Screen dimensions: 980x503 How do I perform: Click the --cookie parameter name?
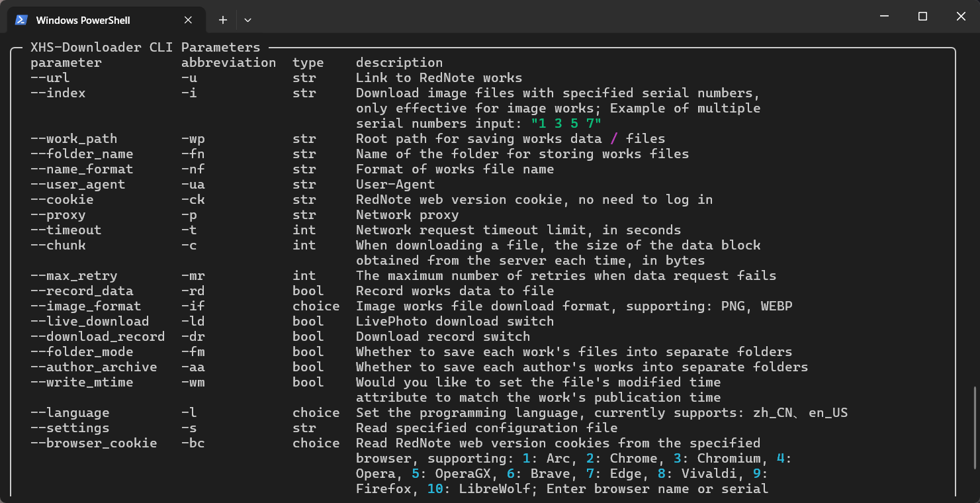62,200
